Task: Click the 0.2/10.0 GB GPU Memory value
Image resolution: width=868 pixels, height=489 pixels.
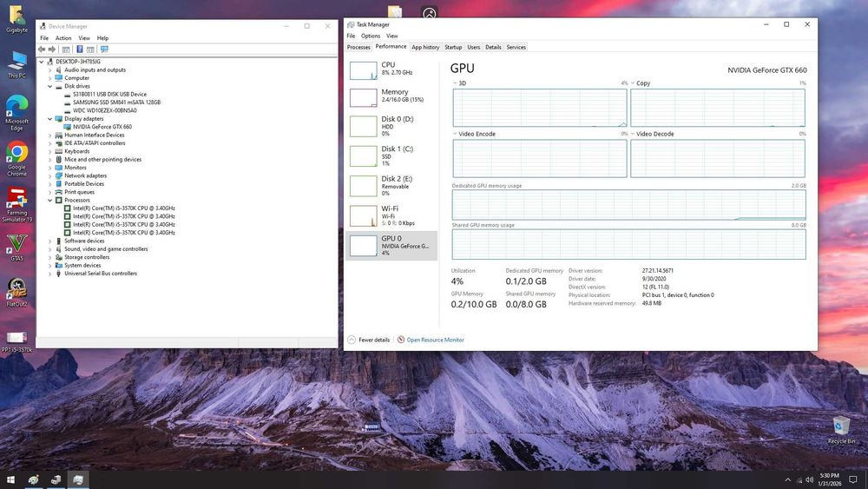Action: [x=474, y=305]
